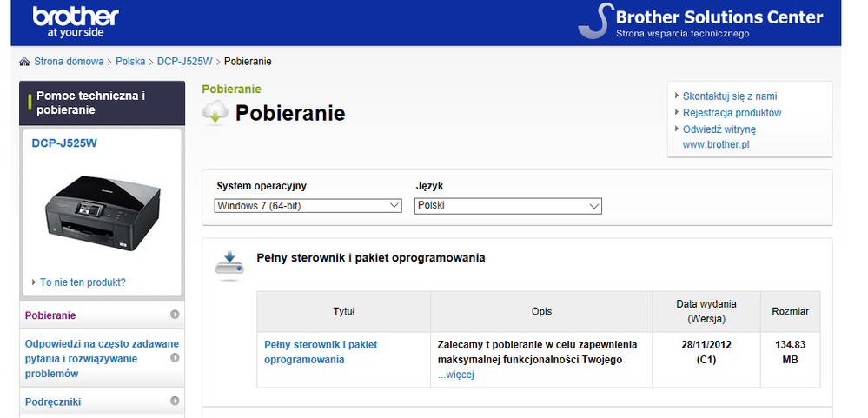Viewport: 868px width, 418px height.
Task: Open DCP-J525W product title link in sidebar
Action: click(64, 143)
